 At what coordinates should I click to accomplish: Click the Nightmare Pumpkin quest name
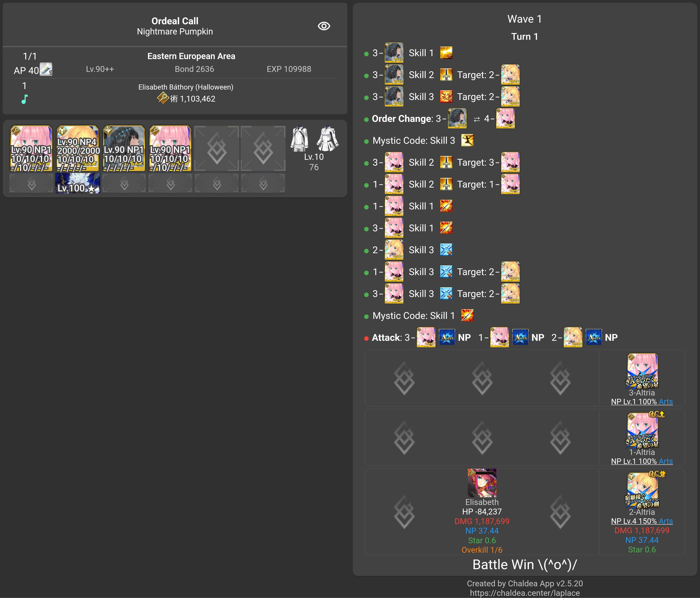175,31
